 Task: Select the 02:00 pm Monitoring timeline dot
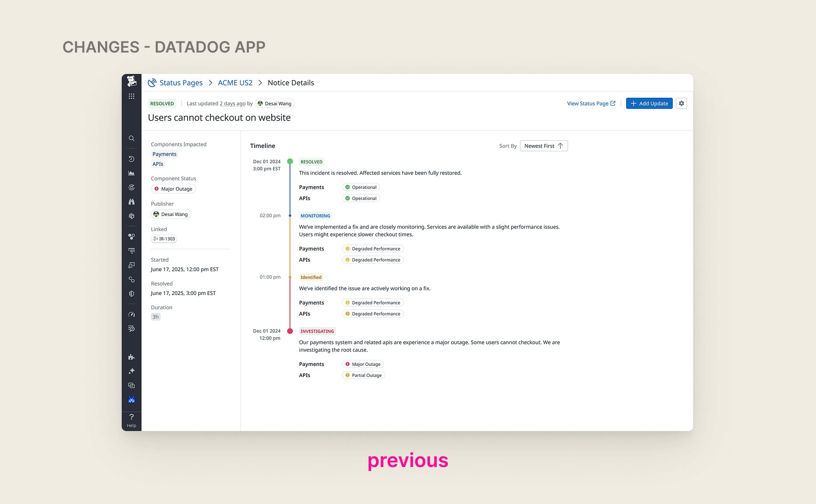click(x=290, y=216)
